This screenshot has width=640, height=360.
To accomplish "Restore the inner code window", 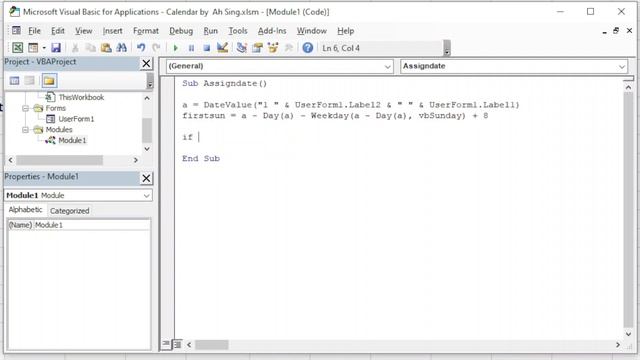I will 616,31.
